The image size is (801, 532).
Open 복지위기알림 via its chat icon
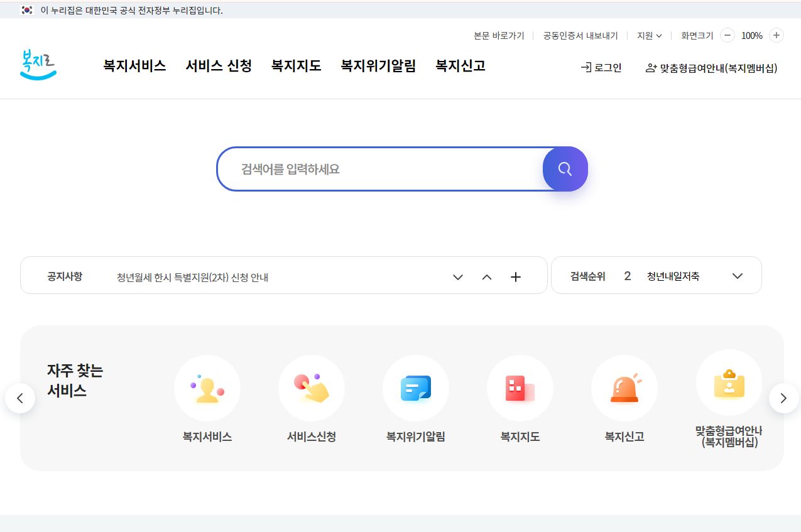coord(416,388)
